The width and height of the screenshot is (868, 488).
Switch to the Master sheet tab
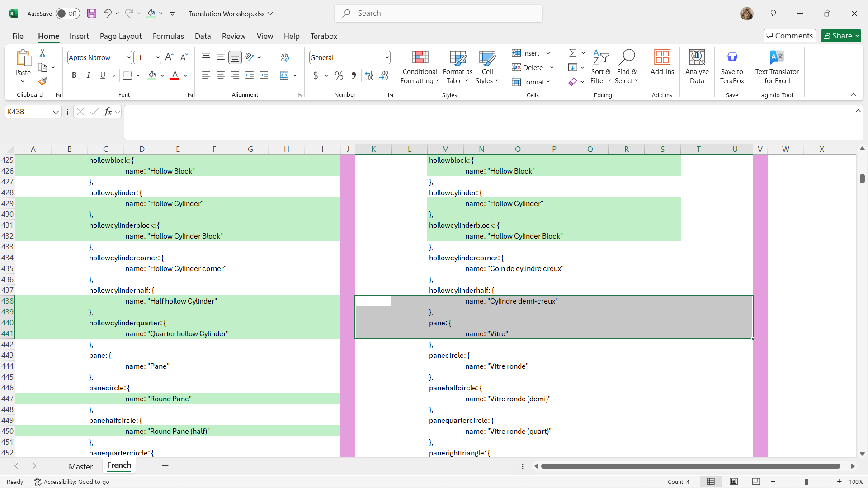coord(80,466)
